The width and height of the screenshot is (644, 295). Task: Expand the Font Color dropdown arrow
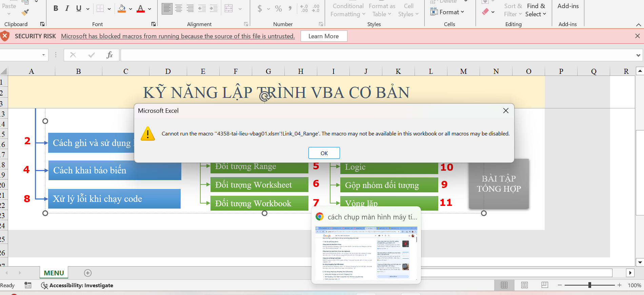pyautogui.click(x=149, y=9)
